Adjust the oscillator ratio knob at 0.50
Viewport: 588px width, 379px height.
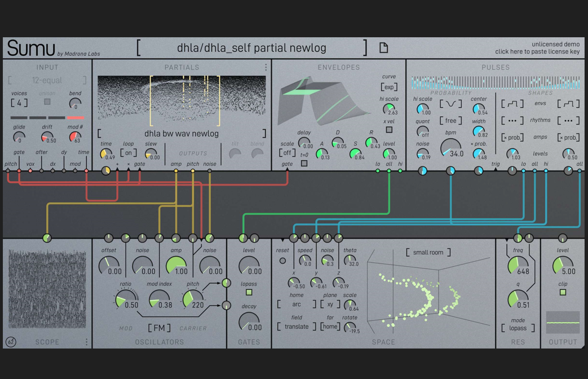(x=126, y=299)
